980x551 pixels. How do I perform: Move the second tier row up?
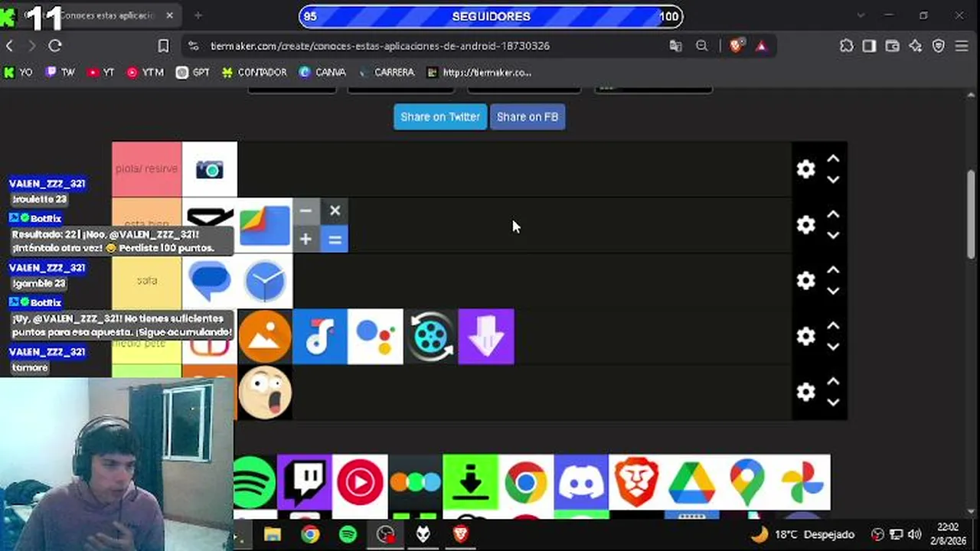click(x=833, y=215)
